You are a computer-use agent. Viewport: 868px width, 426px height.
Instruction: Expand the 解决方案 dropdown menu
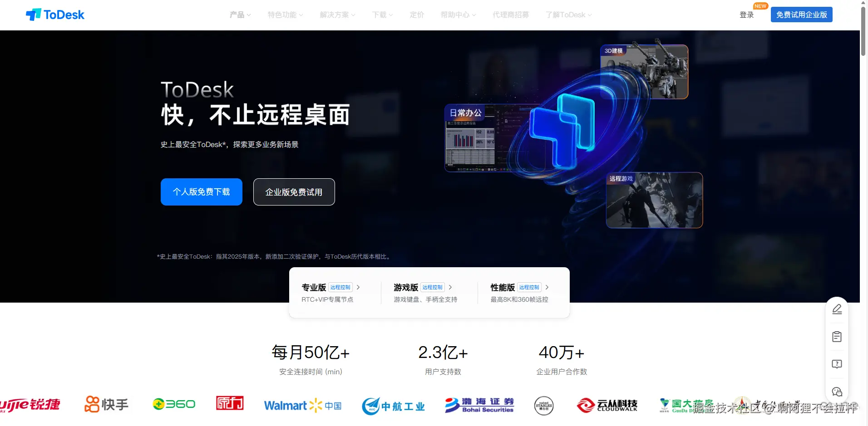coord(338,15)
